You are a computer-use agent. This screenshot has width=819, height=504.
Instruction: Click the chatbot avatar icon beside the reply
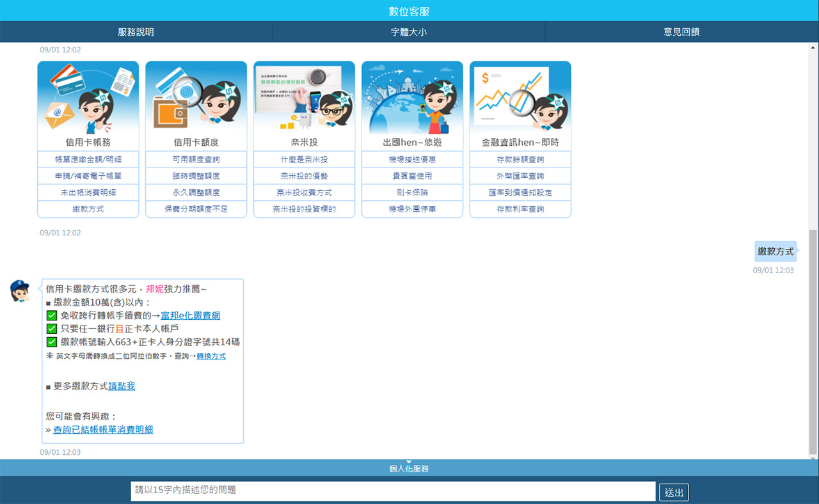coord(20,291)
